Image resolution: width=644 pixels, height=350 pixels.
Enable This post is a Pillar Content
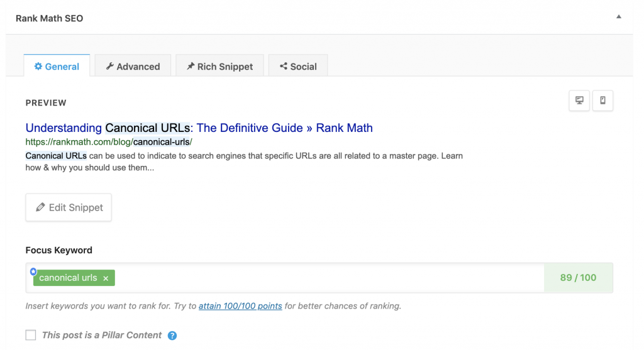pos(31,335)
